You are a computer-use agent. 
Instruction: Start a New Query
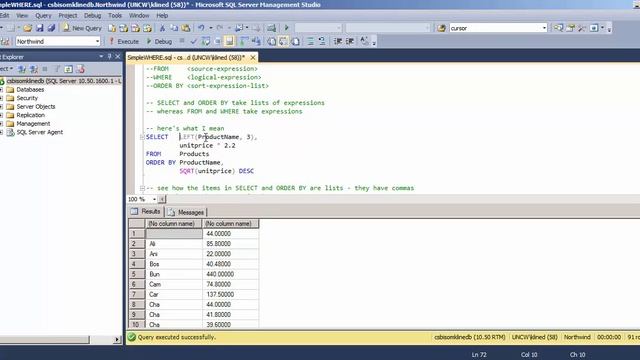82,28
